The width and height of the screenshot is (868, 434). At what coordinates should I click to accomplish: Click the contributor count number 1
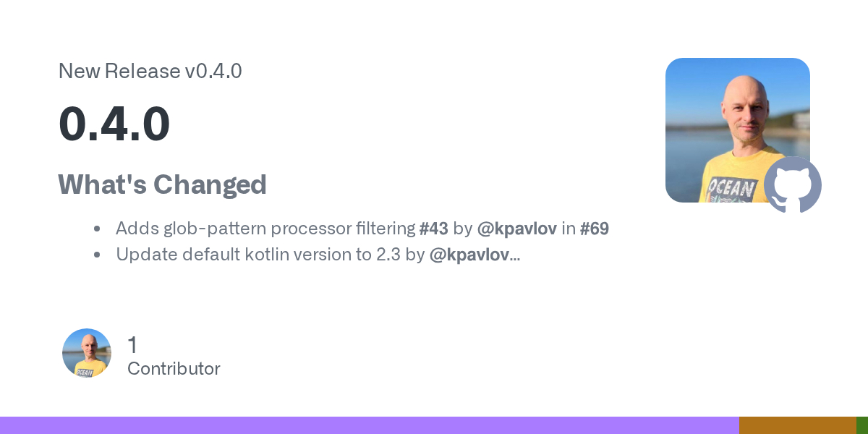point(132,345)
